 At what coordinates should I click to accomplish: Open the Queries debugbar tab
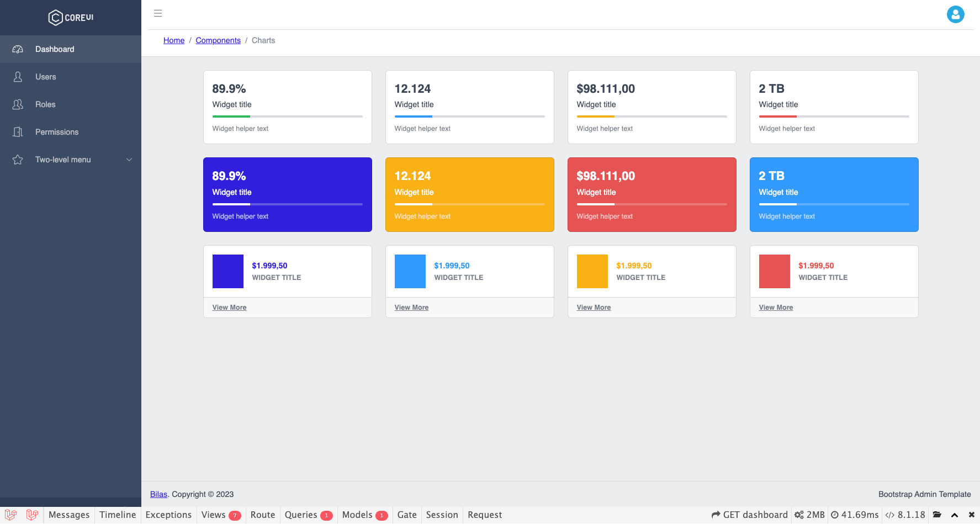coord(309,515)
